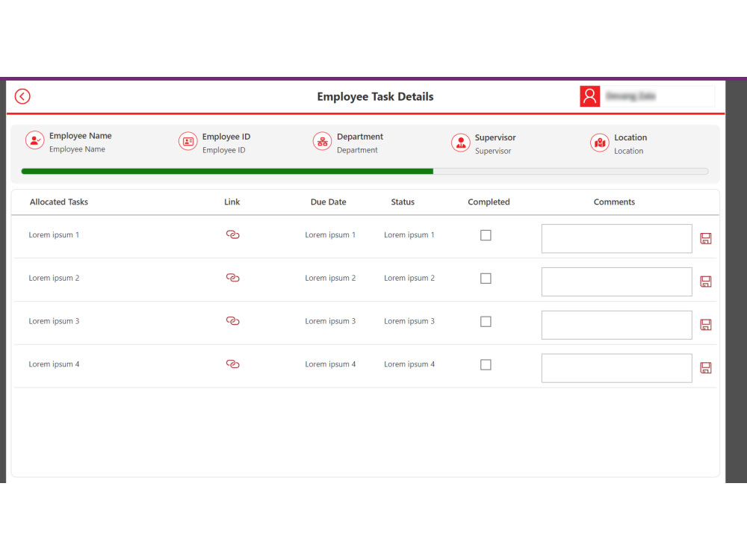Save the comment for Lorem ipsum 4 row

pyautogui.click(x=706, y=367)
